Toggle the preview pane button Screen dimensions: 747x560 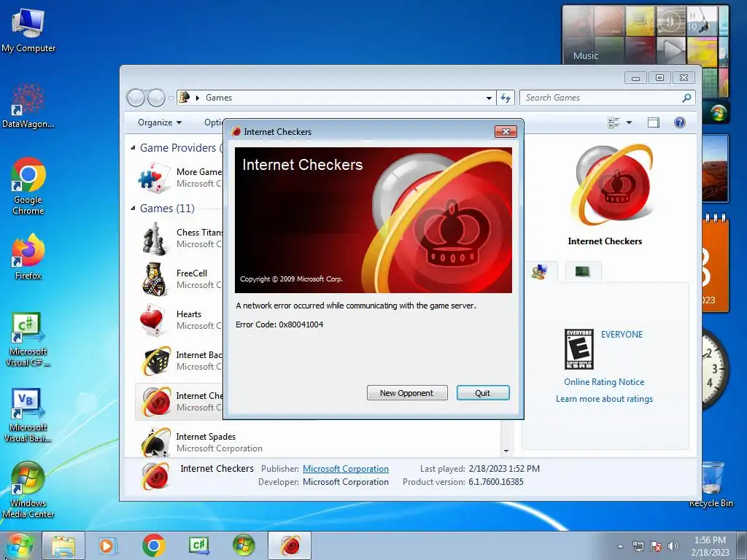coord(654,122)
